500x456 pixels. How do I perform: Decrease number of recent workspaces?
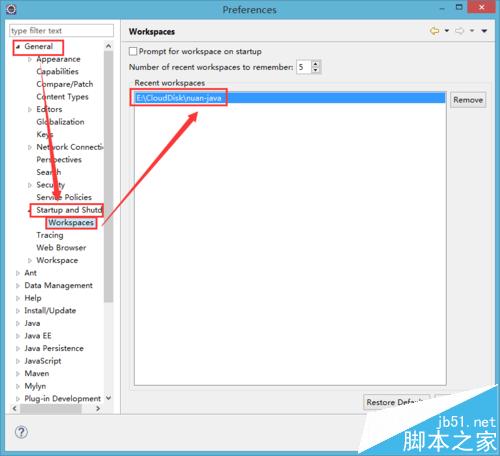[315, 70]
